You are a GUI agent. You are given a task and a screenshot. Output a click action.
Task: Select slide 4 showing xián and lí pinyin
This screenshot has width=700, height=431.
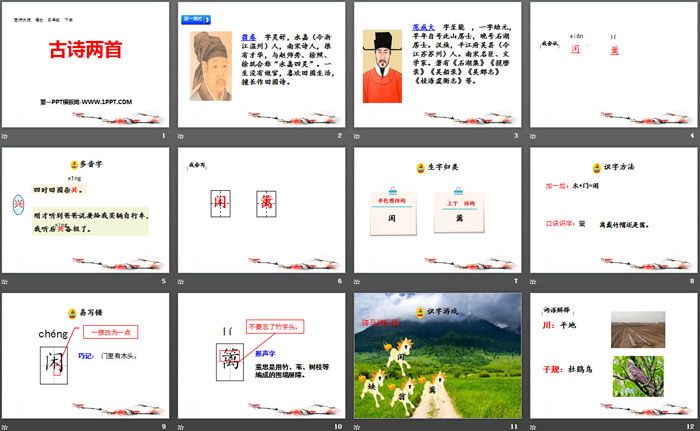[x=613, y=63]
